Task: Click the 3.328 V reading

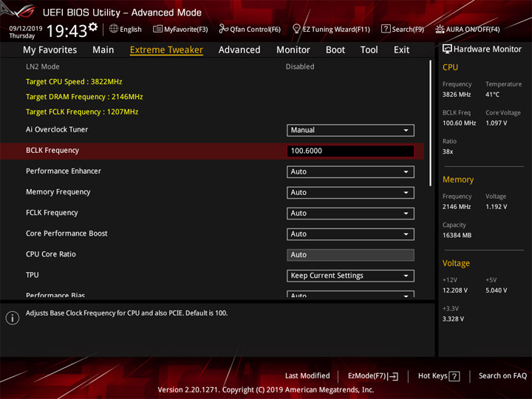Action: [x=453, y=319]
